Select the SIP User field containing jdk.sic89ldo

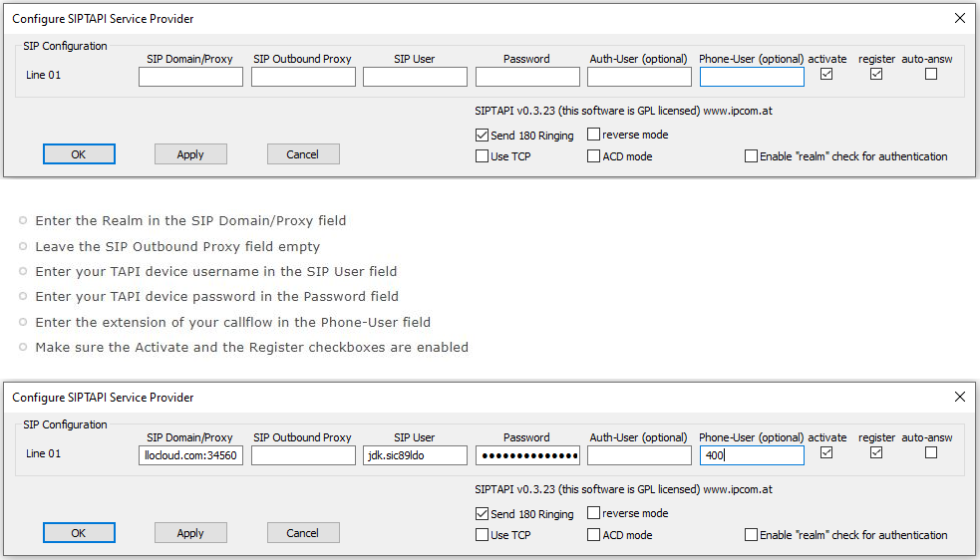(x=415, y=455)
